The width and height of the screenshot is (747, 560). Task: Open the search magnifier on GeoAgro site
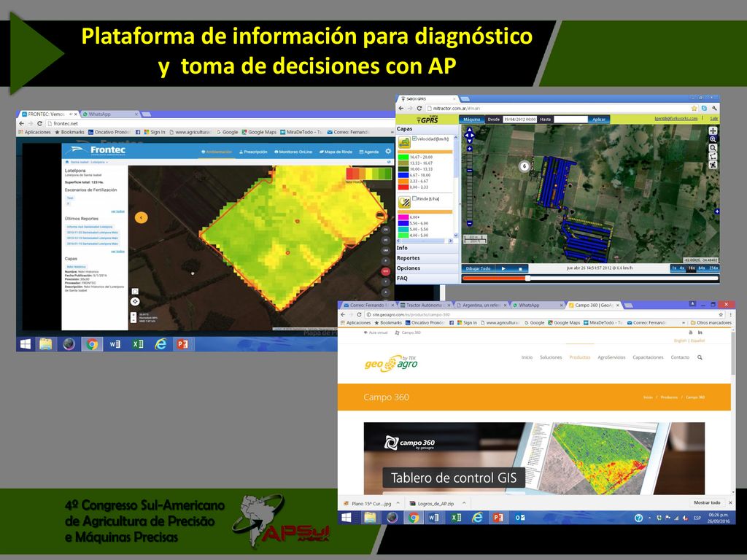pos(700,357)
